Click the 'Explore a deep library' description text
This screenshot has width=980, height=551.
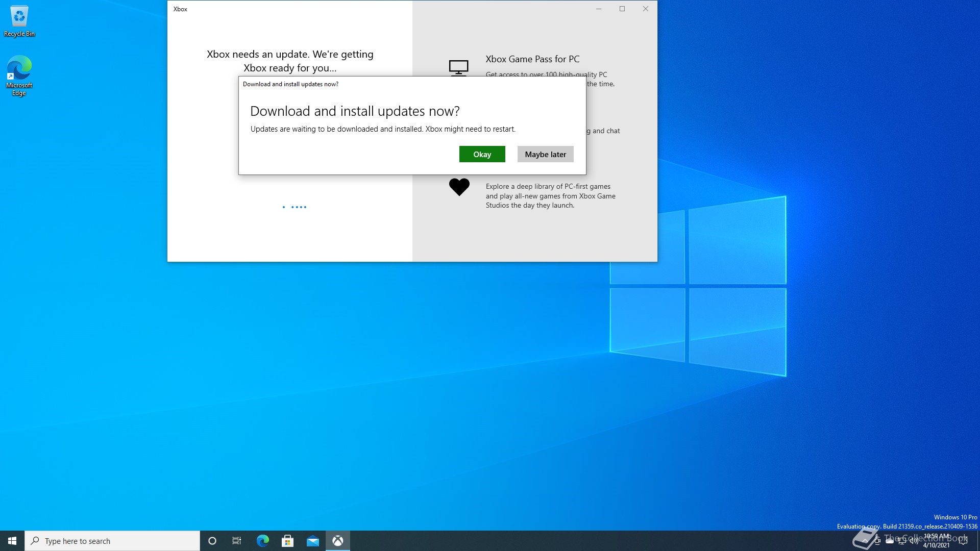tap(550, 196)
